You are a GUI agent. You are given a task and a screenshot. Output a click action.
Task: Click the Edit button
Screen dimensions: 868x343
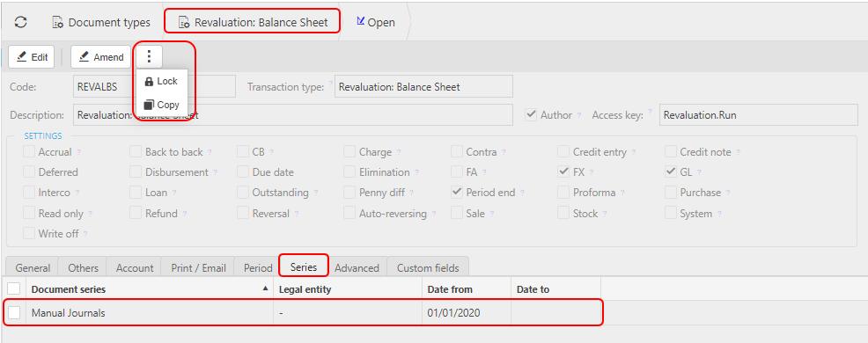pos(32,57)
